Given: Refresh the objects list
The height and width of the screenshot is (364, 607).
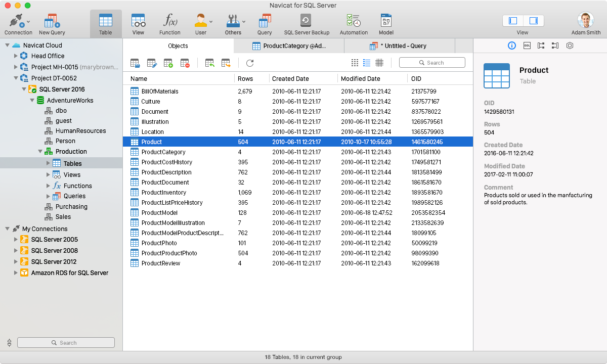Looking at the screenshot, I should 250,63.
